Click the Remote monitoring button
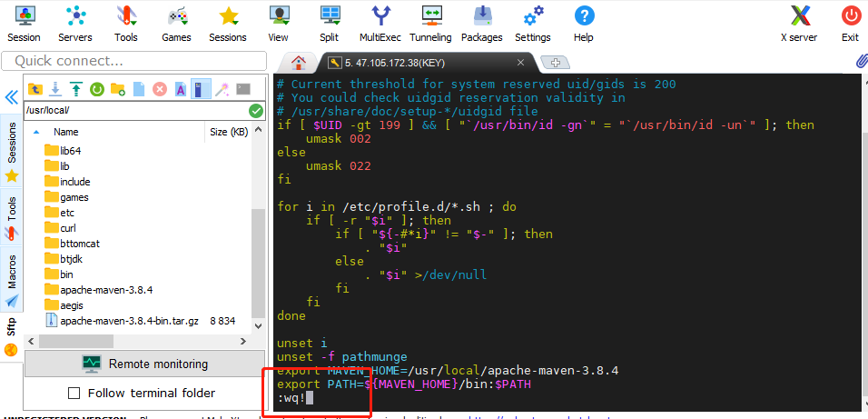The height and width of the screenshot is (419, 868). [x=145, y=364]
